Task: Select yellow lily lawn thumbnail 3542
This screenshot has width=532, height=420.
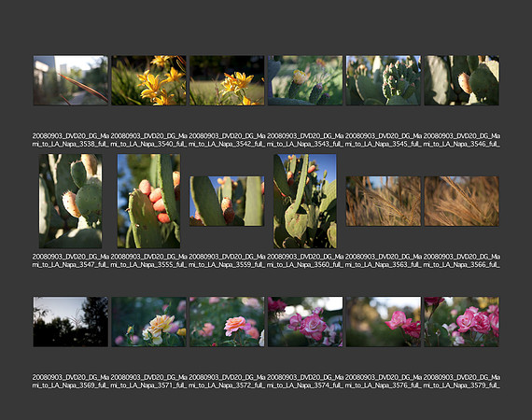Action: pyautogui.click(x=227, y=80)
